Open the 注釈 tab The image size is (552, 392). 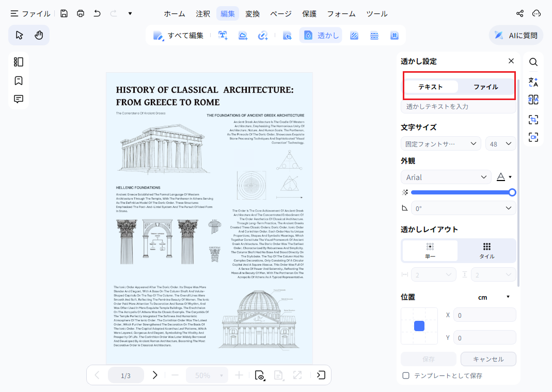(203, 14)
